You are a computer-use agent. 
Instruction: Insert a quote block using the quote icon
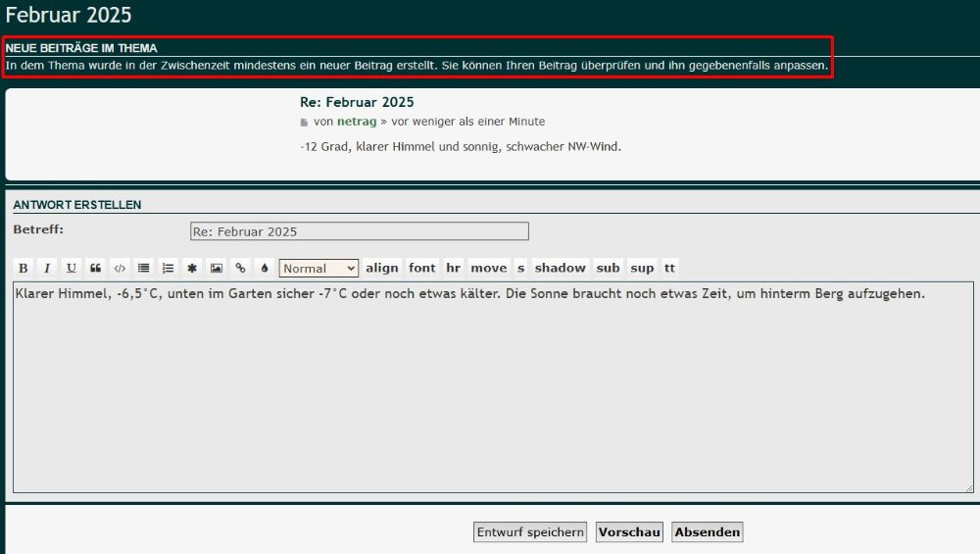point(95,268)
